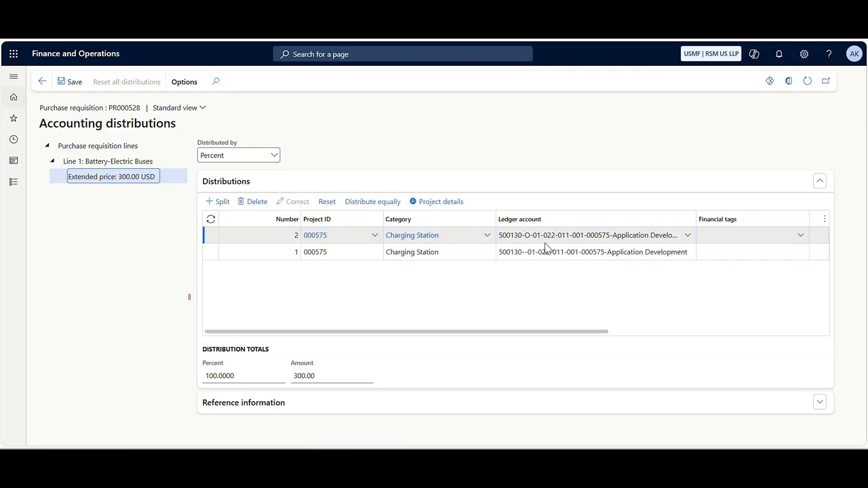This screenshot has height=488, width=868.
Task: Click Reset in the distributions toolbar
Action: (327, 201)
